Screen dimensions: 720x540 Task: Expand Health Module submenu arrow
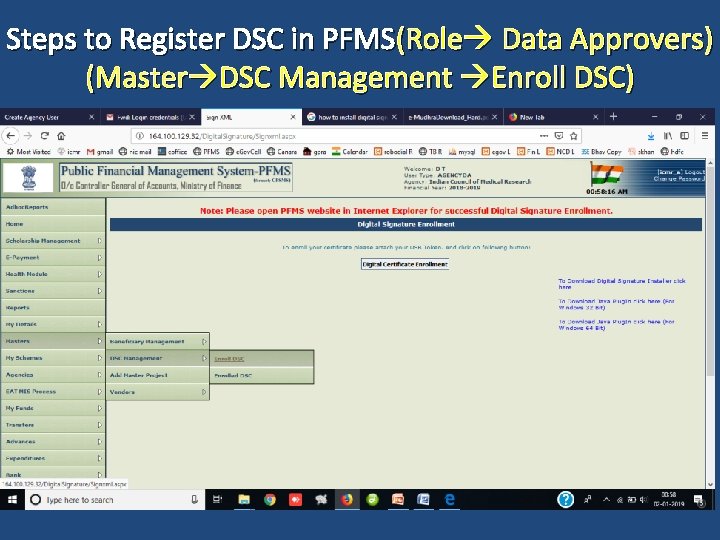pyautogui.click(x=100, y=274)
